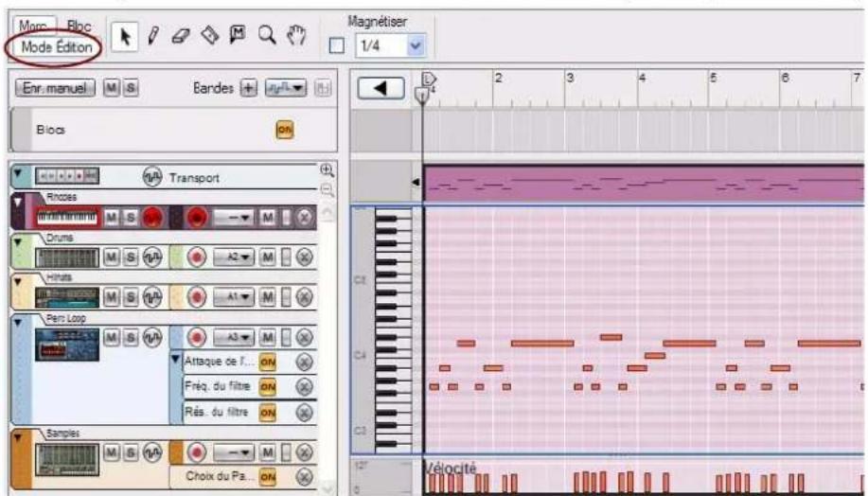Click the Transport track automation icon
Viewport: 868px width, 496px height.
click(152, 177)
